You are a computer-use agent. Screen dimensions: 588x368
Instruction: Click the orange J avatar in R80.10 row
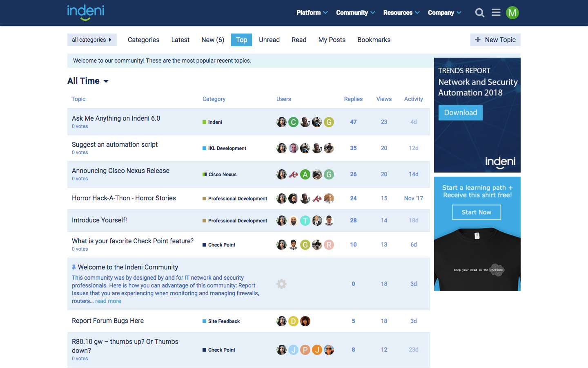[317, 350]
